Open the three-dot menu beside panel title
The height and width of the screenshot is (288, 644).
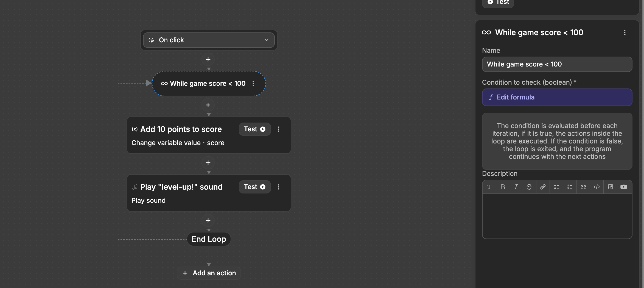click(x=625, y=32)
